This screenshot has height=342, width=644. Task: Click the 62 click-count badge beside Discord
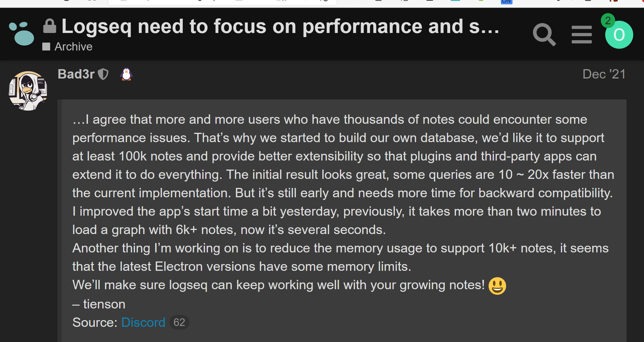pos(179,322)
